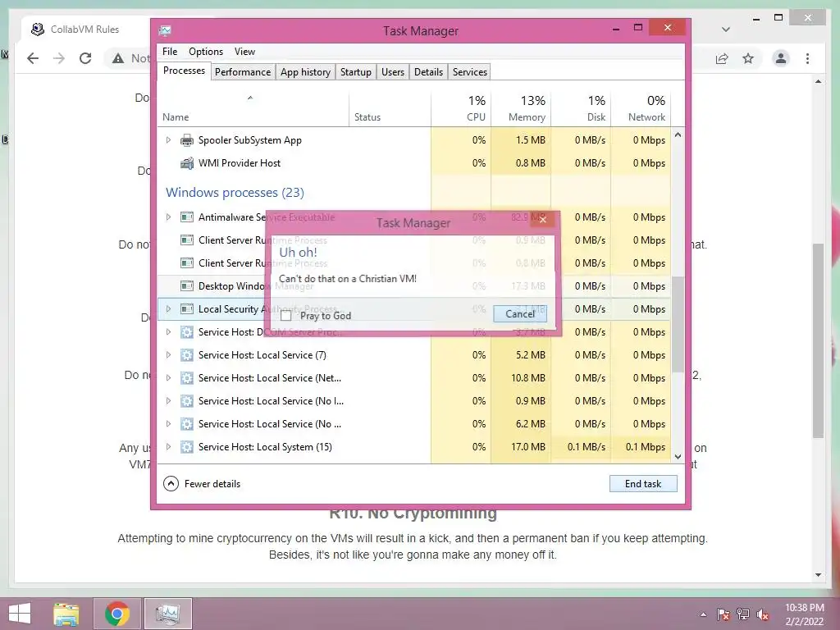
Task: Close the Uh oh dialog box
Action: [543, 219]
